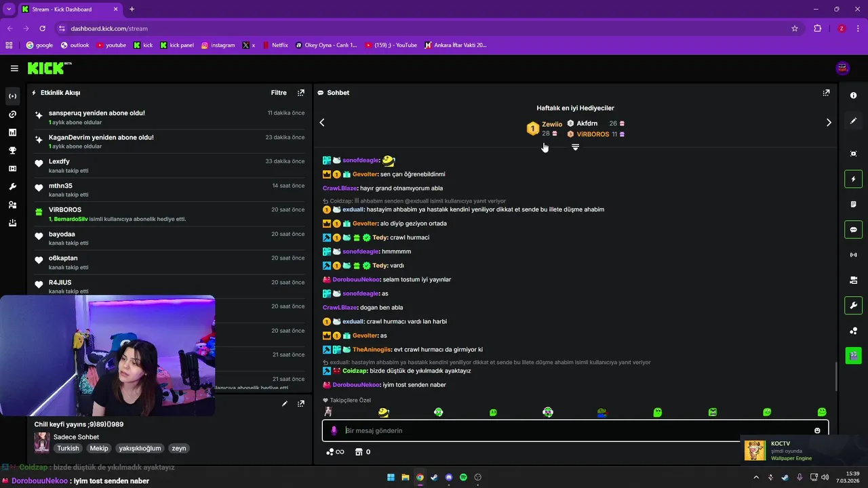Show next leaderboard slide with right arrow

click(829, 123)
